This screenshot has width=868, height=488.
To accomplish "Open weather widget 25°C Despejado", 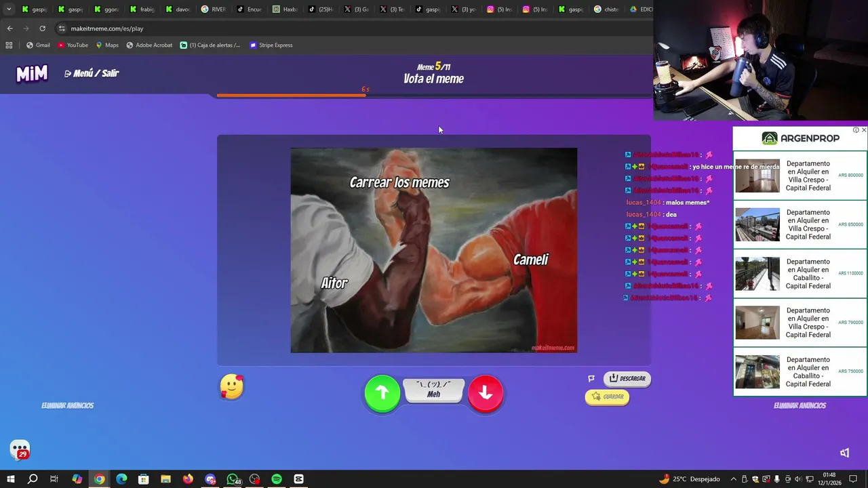I will point(689,479).
